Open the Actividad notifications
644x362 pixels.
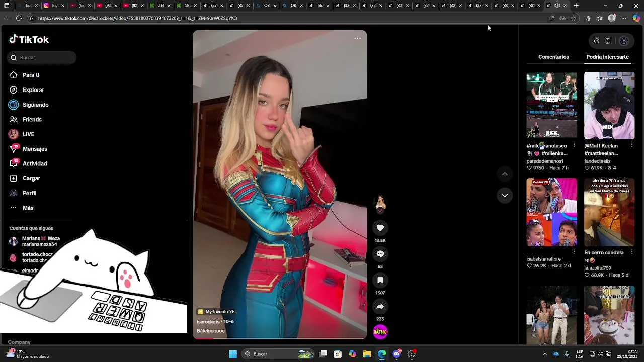28,164
